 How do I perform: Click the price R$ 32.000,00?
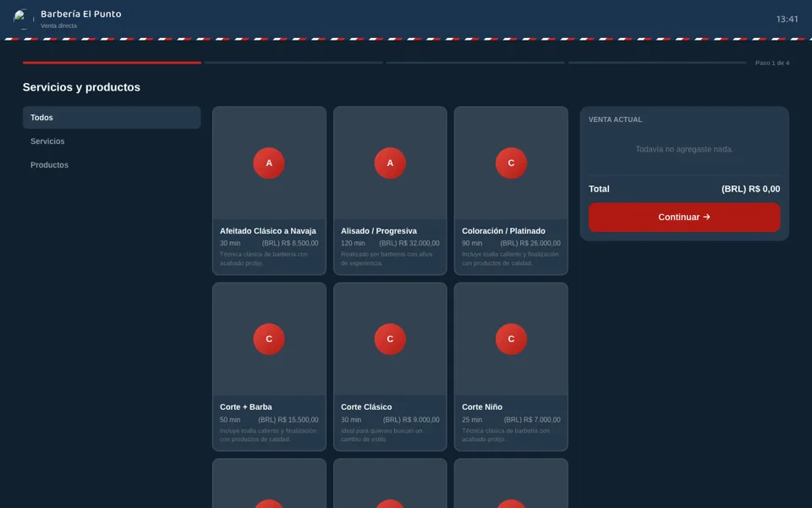(409, 243)
